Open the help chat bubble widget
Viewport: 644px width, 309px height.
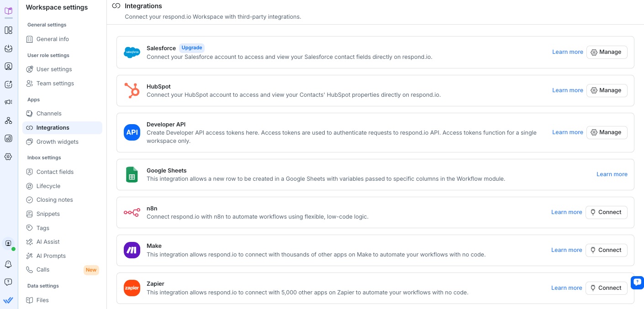coord(637,283)
